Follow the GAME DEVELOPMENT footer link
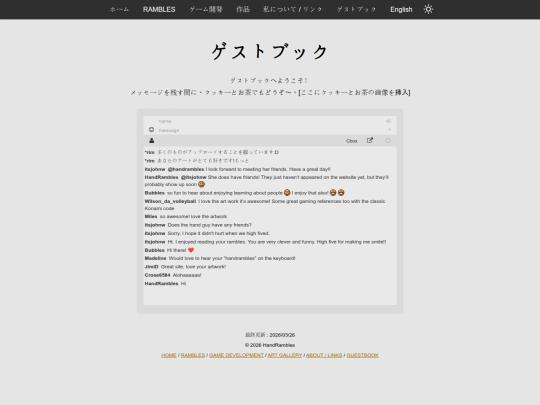The image size is (540, 405). point(236,355)
